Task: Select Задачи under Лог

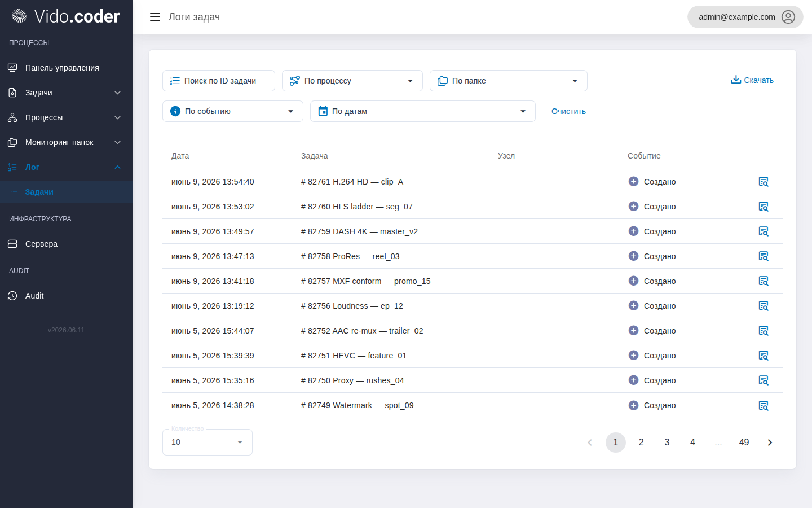Action: tap(67, 192)
